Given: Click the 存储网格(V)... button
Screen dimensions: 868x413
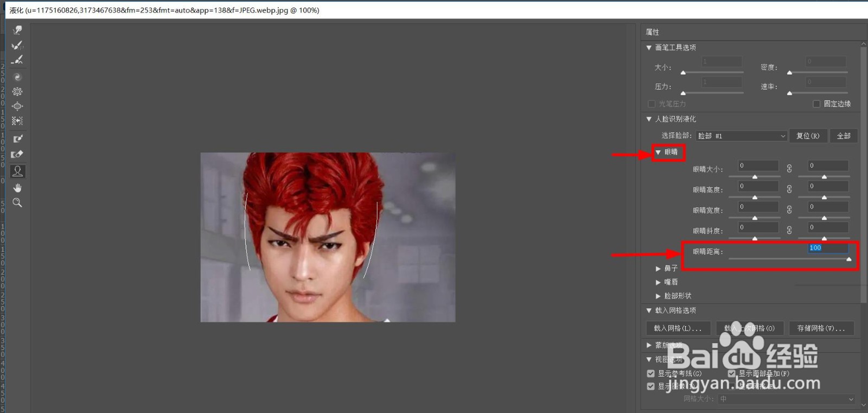Looking at the screenshot, I should (821, 328).
